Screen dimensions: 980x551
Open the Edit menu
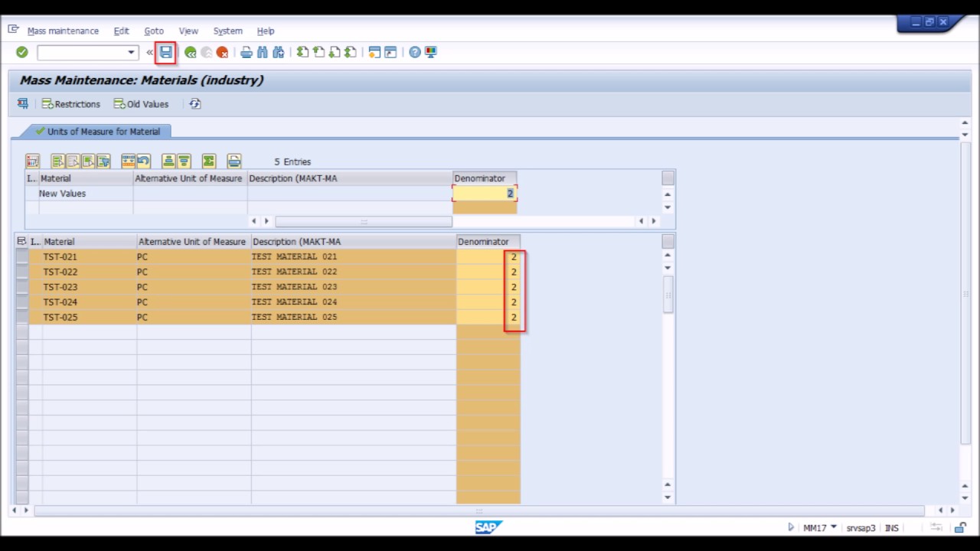click(x=121, y=31)
